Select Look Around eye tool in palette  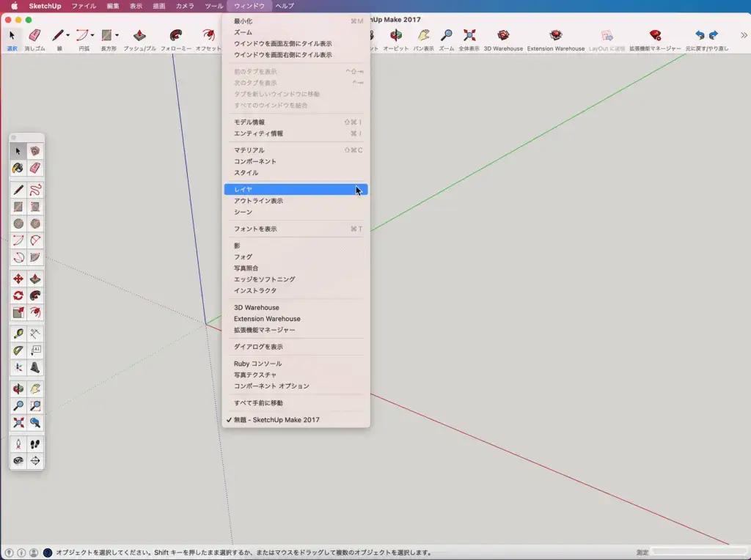click(18, 461)
